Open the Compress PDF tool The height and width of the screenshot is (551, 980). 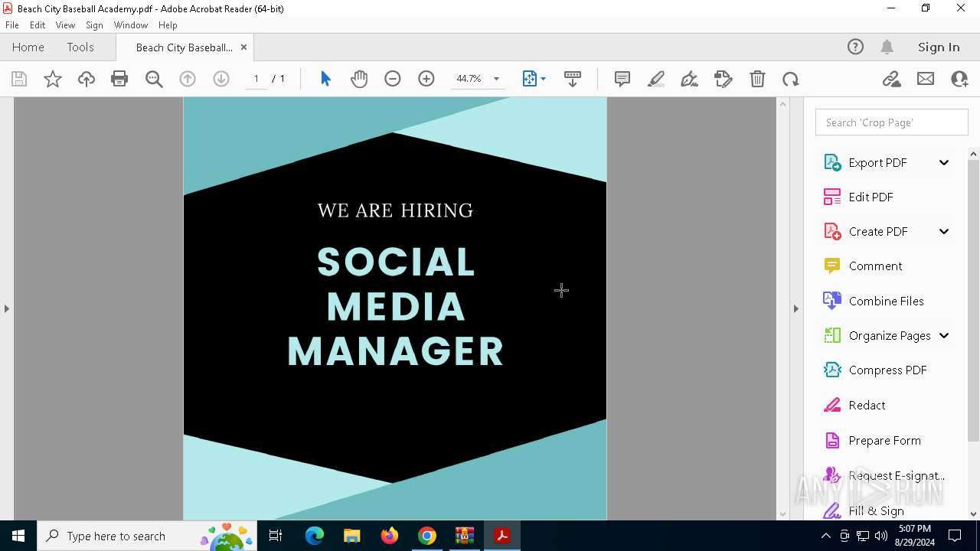pyautogui.click(x=887, y=370)
